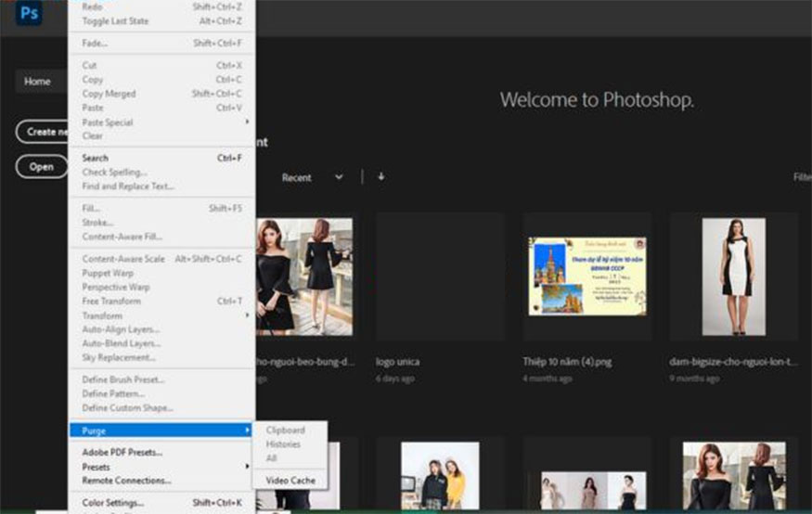Open Adobe PDF Presets menu item
The image size is (812, 514).
coord(122,453)
